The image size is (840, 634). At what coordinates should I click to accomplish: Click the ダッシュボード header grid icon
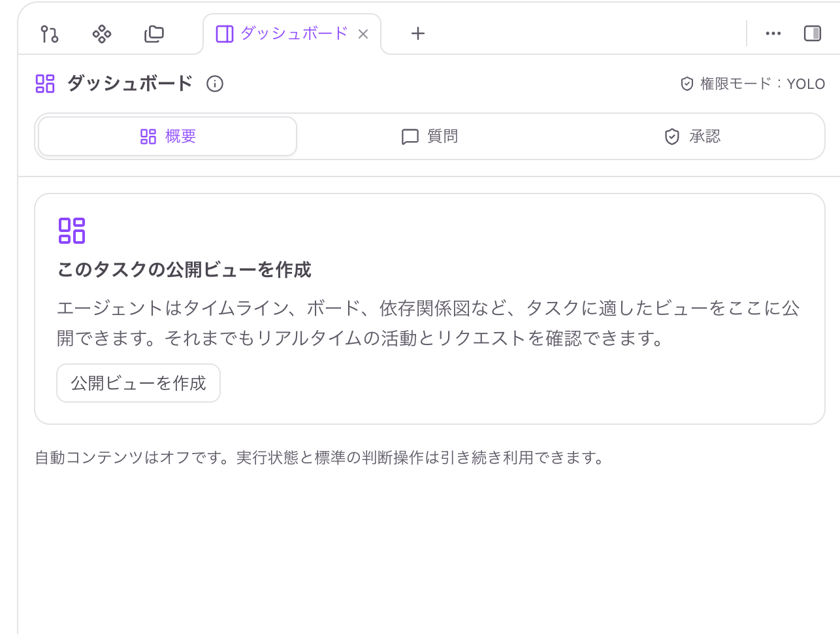(45, 84)
